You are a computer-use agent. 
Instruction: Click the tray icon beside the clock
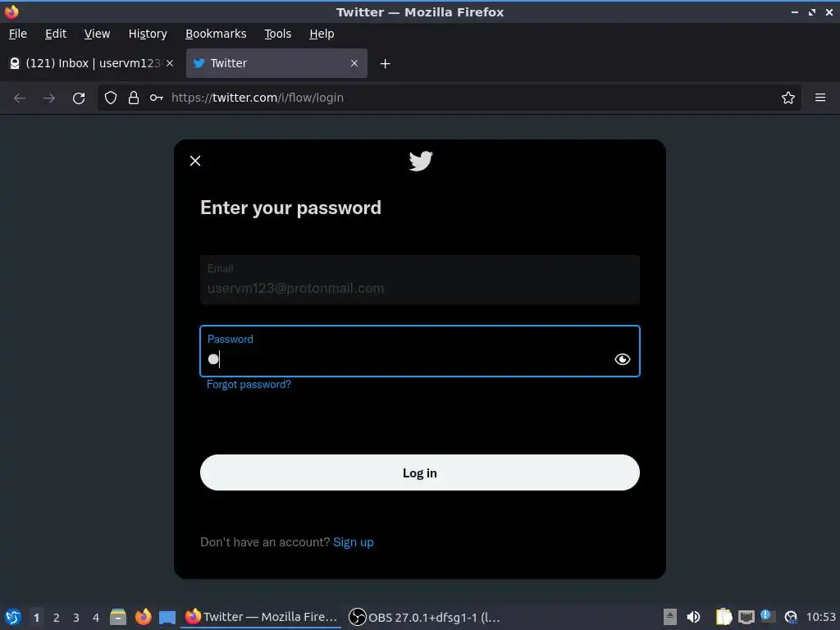791,617
